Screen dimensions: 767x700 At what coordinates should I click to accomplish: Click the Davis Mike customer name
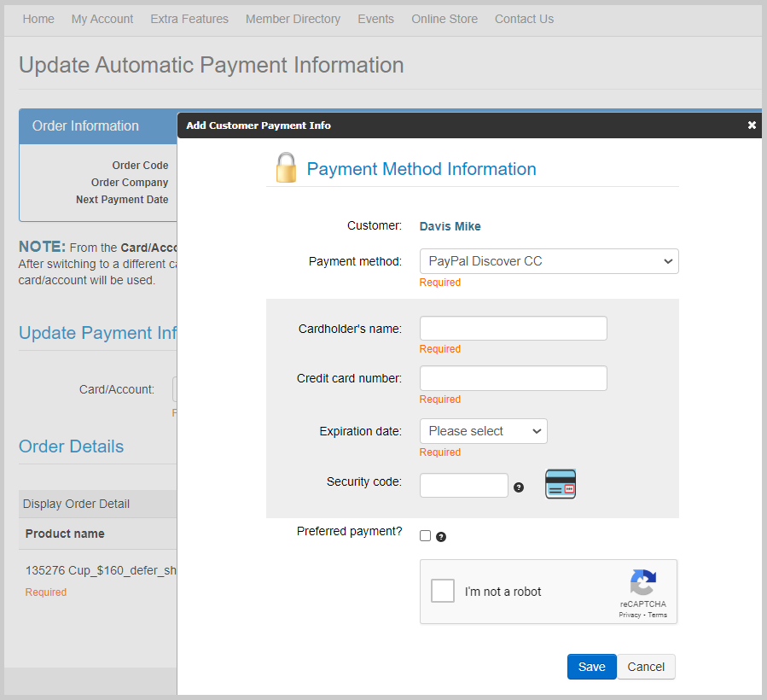(450, 226)
